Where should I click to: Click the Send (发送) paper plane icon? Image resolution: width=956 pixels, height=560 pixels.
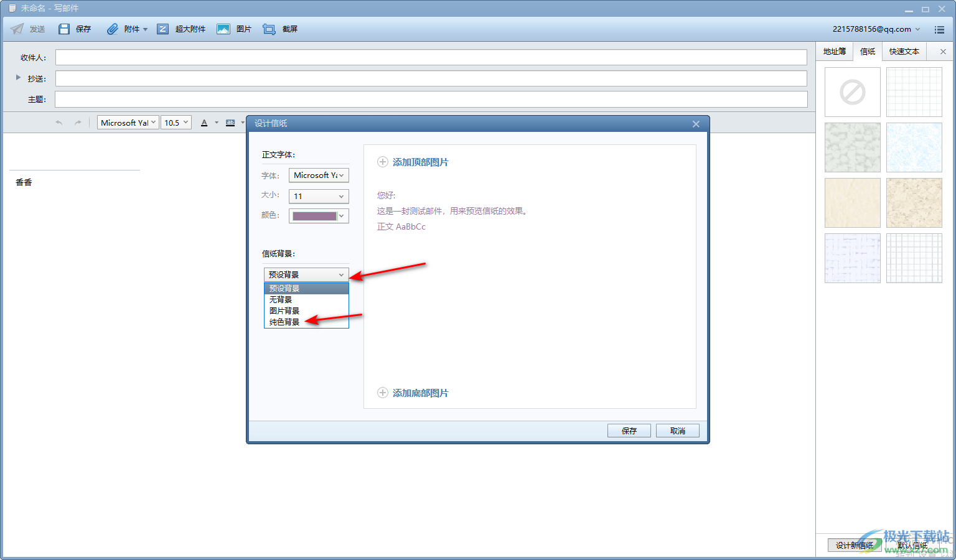click(17, 29)
